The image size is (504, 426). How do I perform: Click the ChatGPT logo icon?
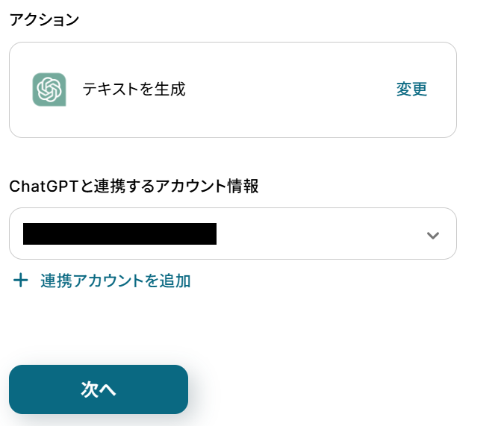coord(49,90)
